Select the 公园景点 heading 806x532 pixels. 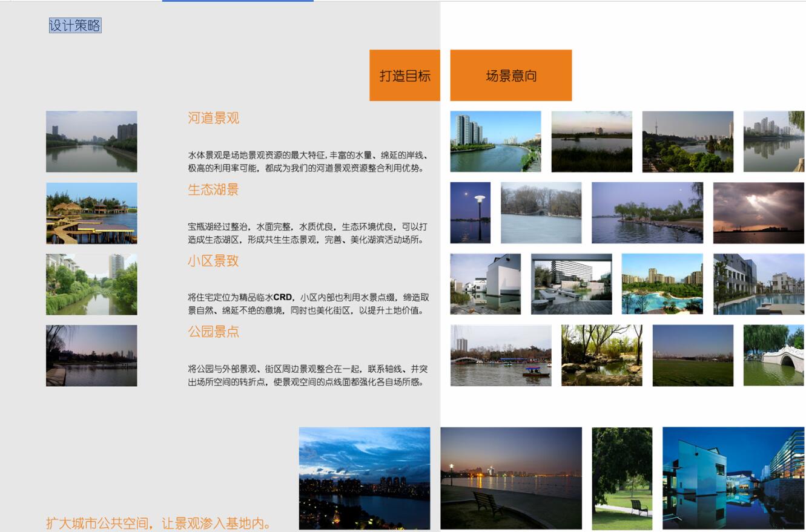213,332
